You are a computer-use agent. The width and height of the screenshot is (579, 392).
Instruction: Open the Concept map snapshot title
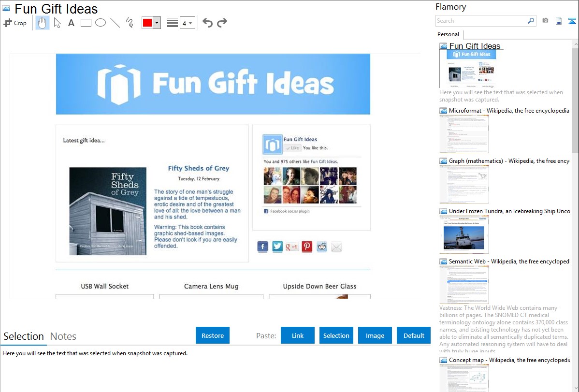tap(509, 360)
